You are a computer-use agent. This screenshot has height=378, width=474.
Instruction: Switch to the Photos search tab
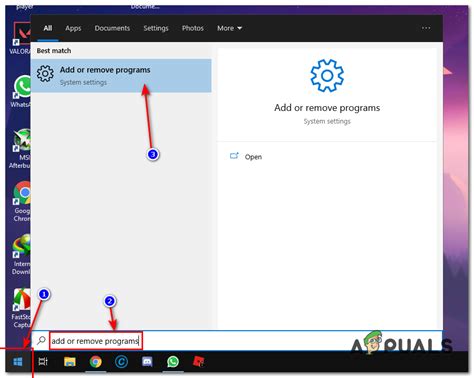point(193,28)
